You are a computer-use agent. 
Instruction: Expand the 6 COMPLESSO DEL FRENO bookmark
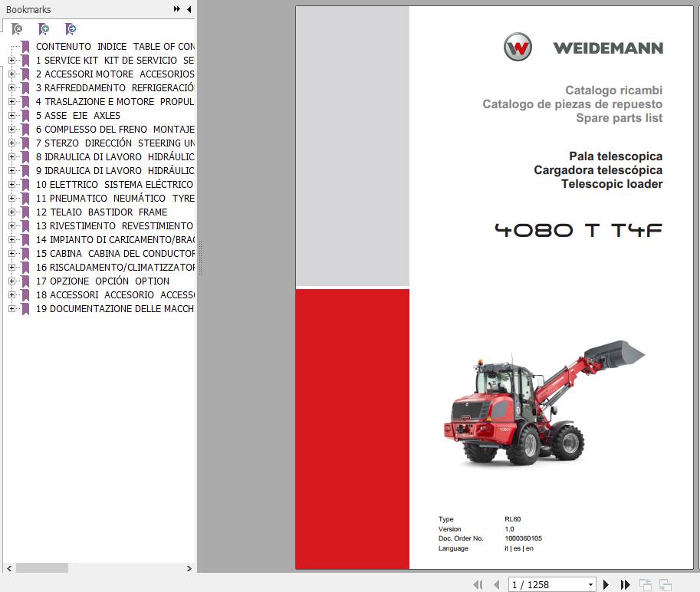tap(12, 130)
